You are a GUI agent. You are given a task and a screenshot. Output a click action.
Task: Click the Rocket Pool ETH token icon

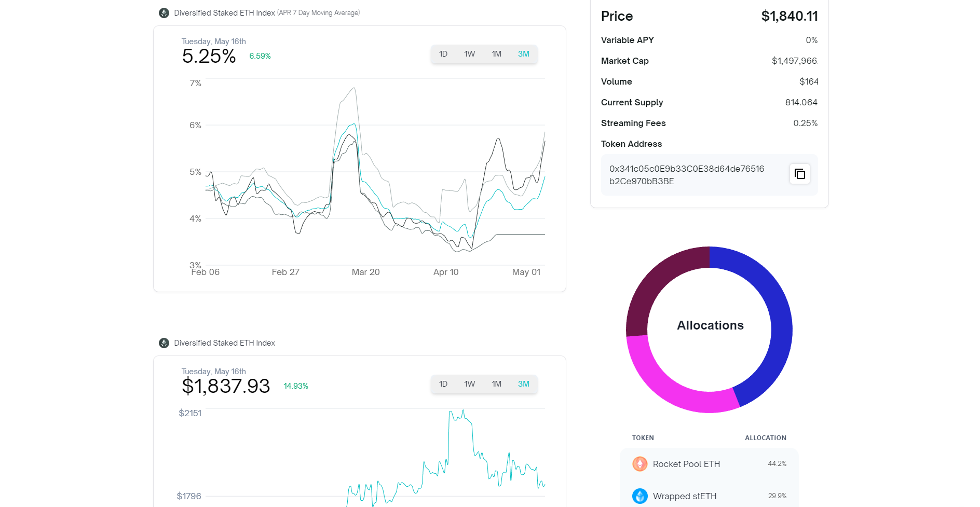click(x=640, y=464)
